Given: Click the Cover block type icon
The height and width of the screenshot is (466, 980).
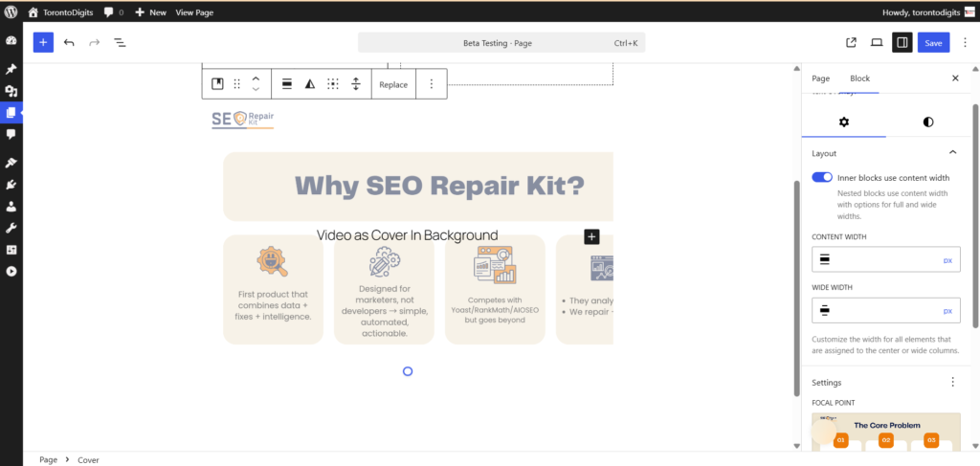Looking at the screenshot, I should click(x=217, y=84).
